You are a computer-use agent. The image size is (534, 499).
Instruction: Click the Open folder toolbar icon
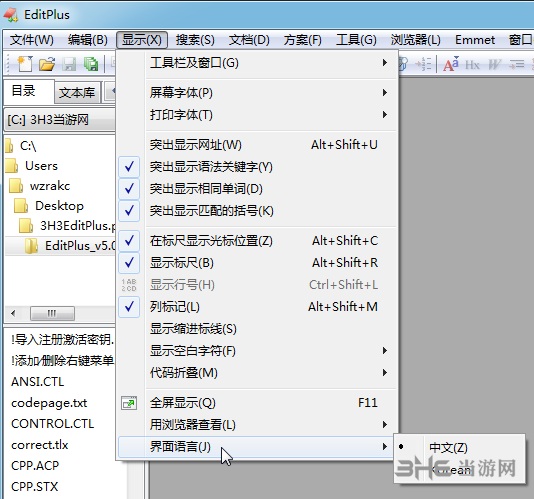point(47,64)
